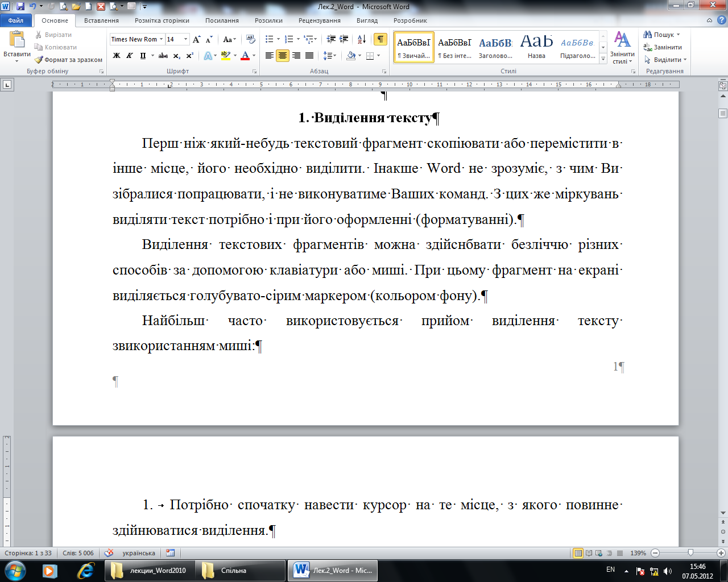
Task: Increase font size with grow font icon
Action: (197, 39)
